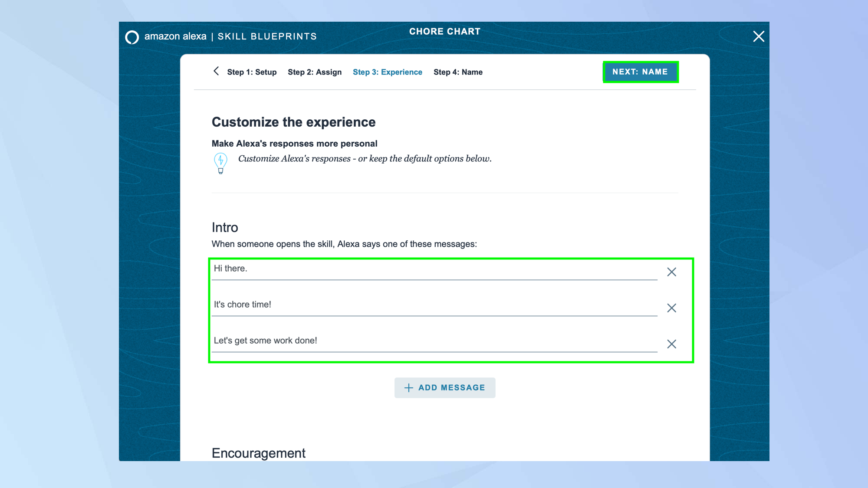Remove 'Let's get some work done!' message
The height and width of the screenshot is (488, 868).
click(671, 344)
